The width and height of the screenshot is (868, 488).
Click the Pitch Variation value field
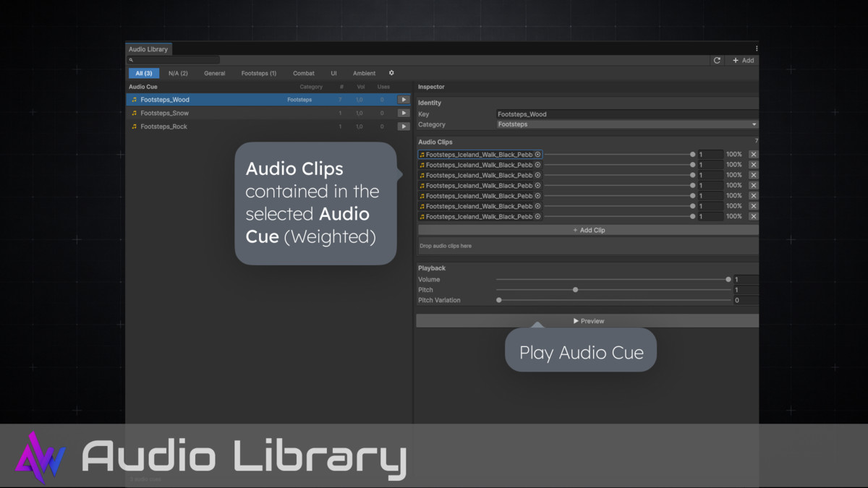click(746, 300)
